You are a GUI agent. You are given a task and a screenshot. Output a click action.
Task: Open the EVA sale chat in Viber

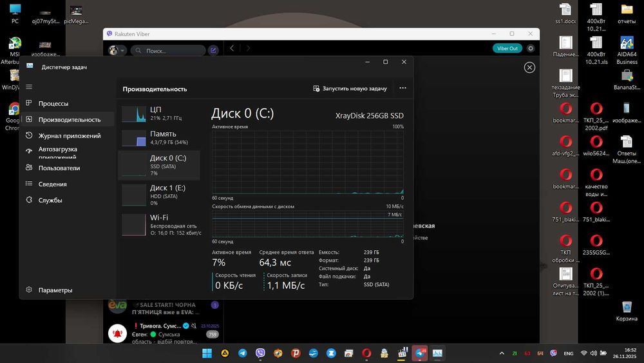(x=164, y=308)
